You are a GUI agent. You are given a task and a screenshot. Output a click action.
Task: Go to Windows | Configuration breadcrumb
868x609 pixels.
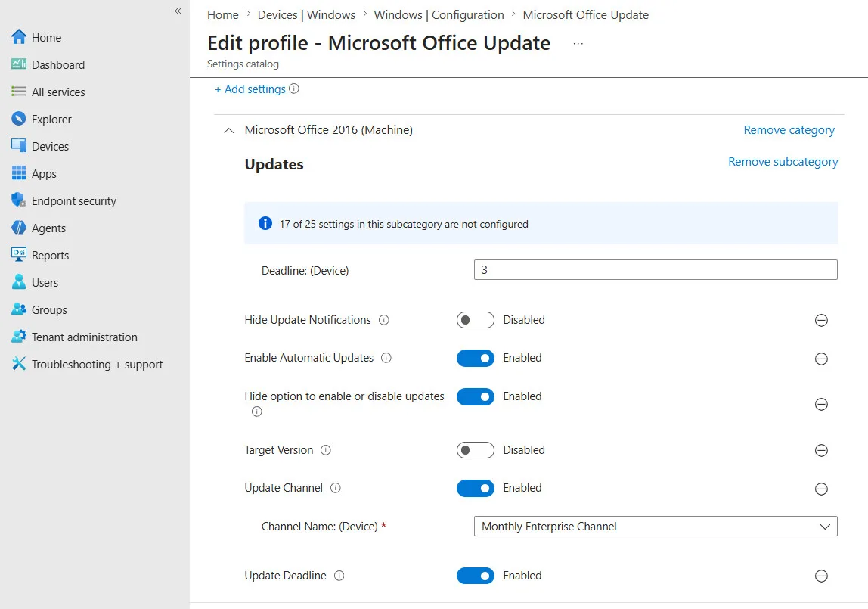(439, 15)
